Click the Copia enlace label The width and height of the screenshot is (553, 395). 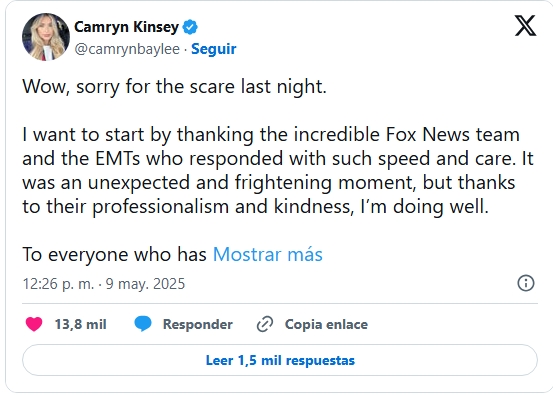point(326,324)
